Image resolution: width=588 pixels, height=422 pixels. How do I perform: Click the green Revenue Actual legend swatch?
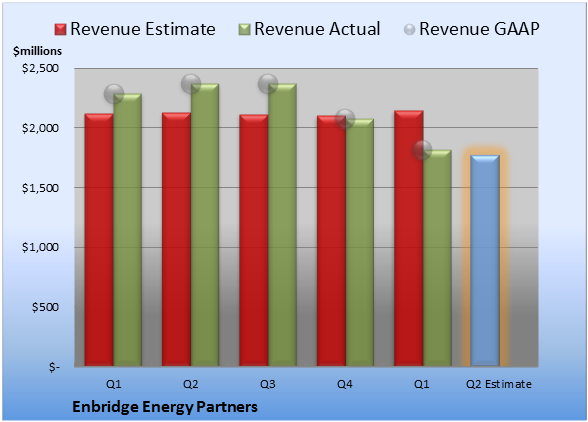(244, 30)
